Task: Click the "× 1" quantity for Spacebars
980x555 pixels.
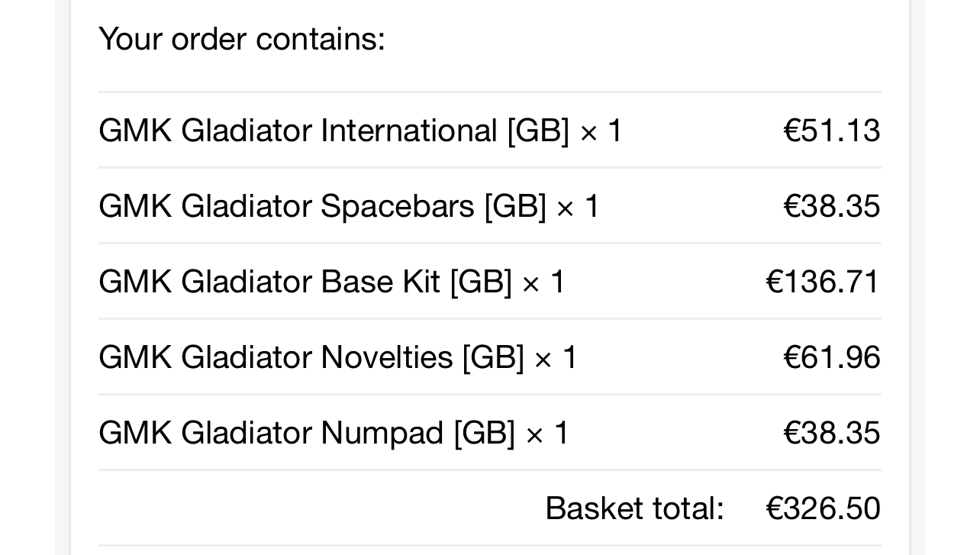Action: point(579,207)
